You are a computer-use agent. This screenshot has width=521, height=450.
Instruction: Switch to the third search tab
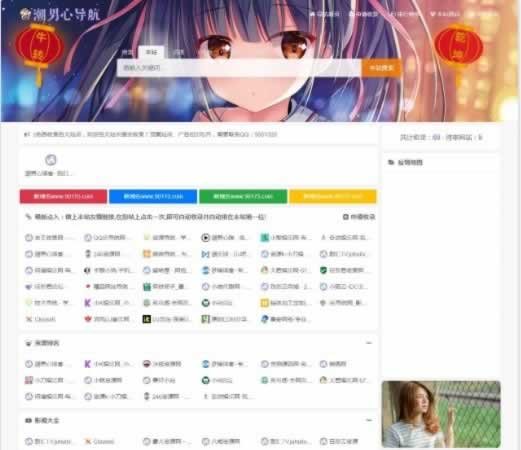tap(179, 52)
